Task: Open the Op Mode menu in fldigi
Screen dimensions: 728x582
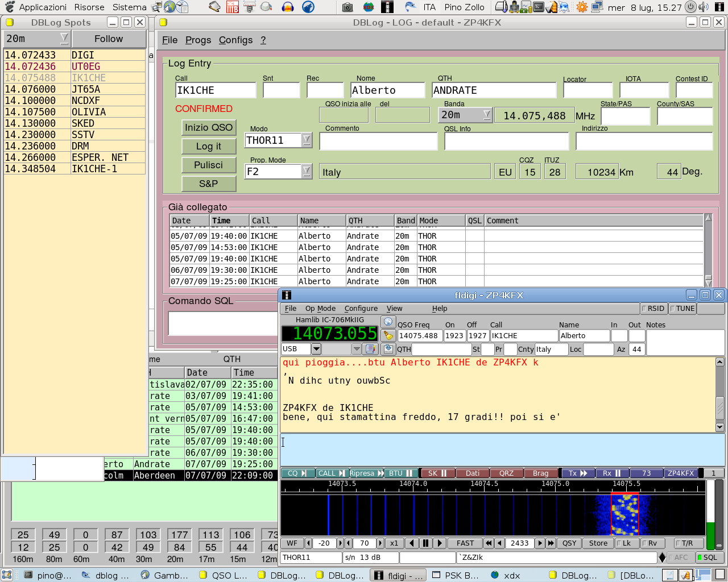Action: coord(320,309)
